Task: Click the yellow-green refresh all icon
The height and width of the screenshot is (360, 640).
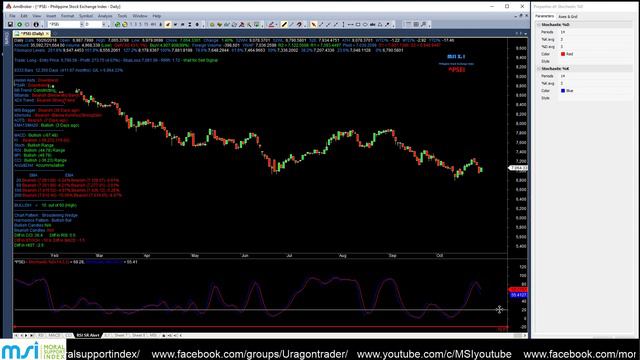Action: tap(125, 24)
